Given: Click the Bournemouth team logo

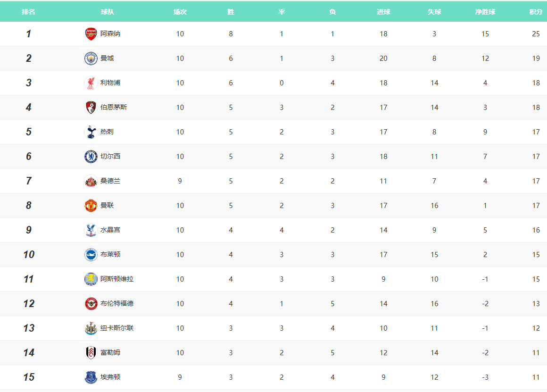Looking at the screenshot, I should 91,108.
